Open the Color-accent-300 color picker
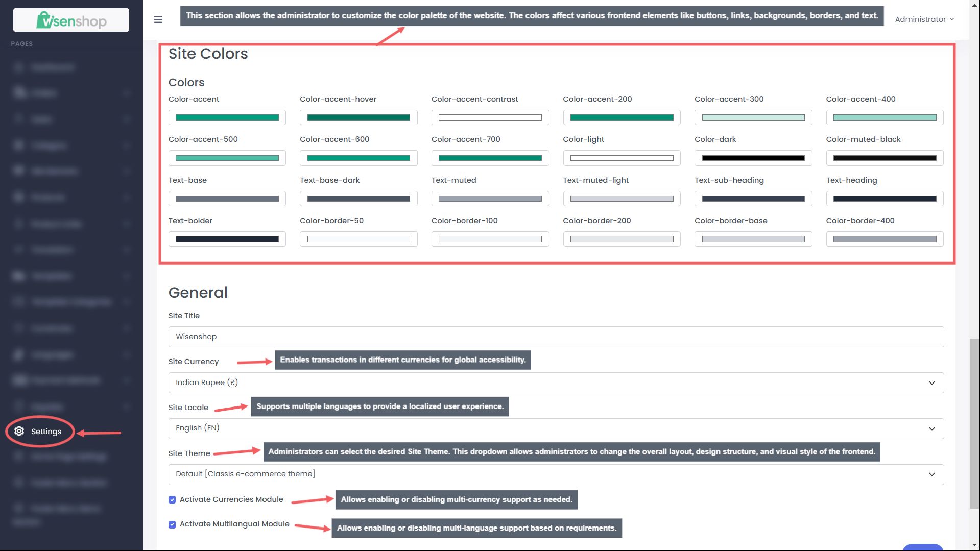980x551 pixels. click(x=753, y=117)
